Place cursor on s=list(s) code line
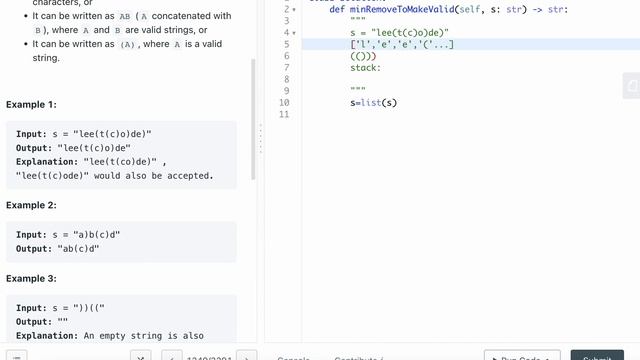Image resolution: width=640 pixels, height=360 pixels. pyautogui.click(x=373, y=103)
